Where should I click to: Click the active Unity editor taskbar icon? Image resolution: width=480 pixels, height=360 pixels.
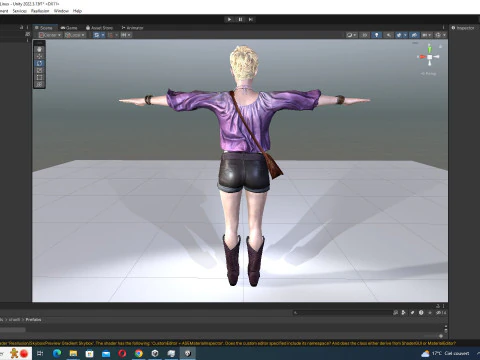[188, 353]
